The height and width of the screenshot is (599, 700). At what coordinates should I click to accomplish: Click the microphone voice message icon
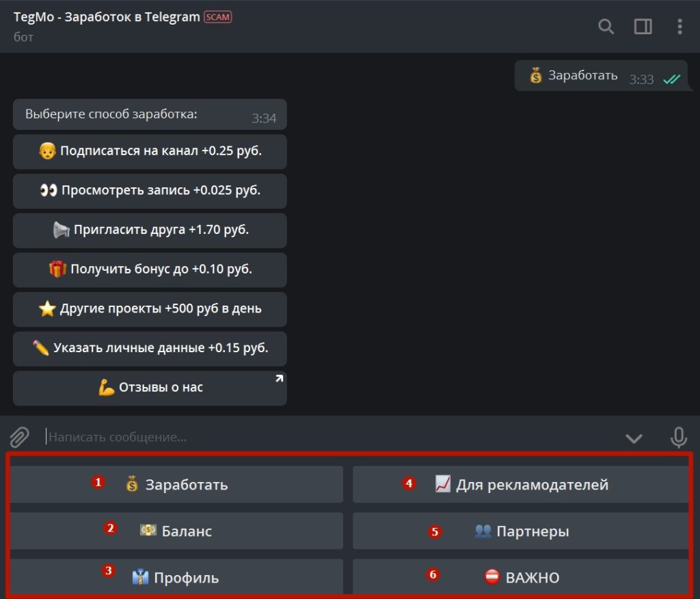678,437
